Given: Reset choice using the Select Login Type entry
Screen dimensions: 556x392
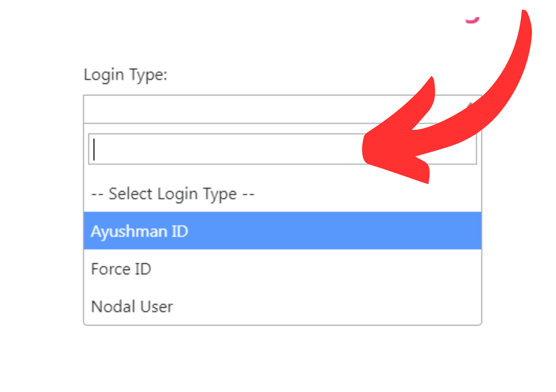Looking at the screenshot, I should tap(173, 194).
